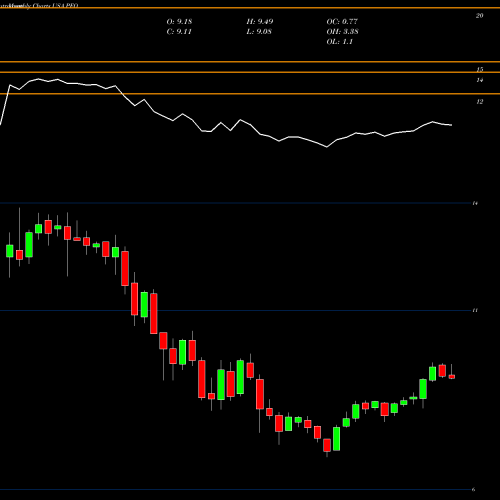Click the lowest red candlestick at chart bottom
The height and width of the screenshot is (500, 500).
[x=327, y=445]
